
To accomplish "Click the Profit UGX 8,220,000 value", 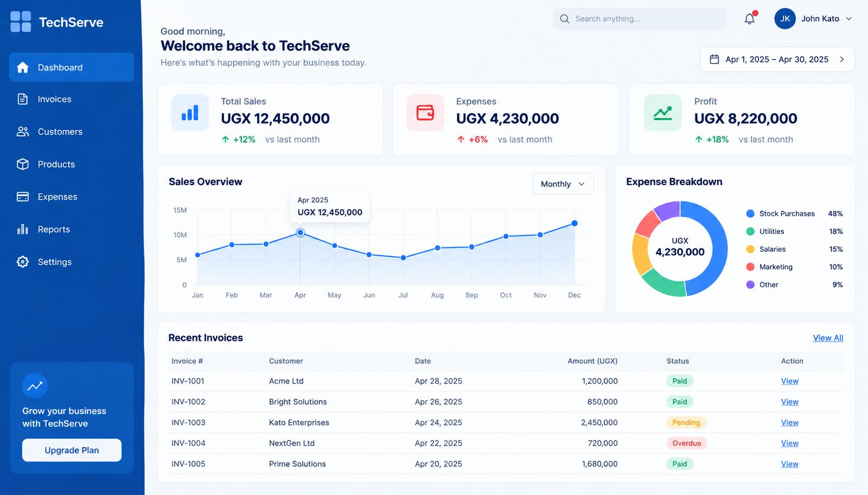I will tap(745, 118).
